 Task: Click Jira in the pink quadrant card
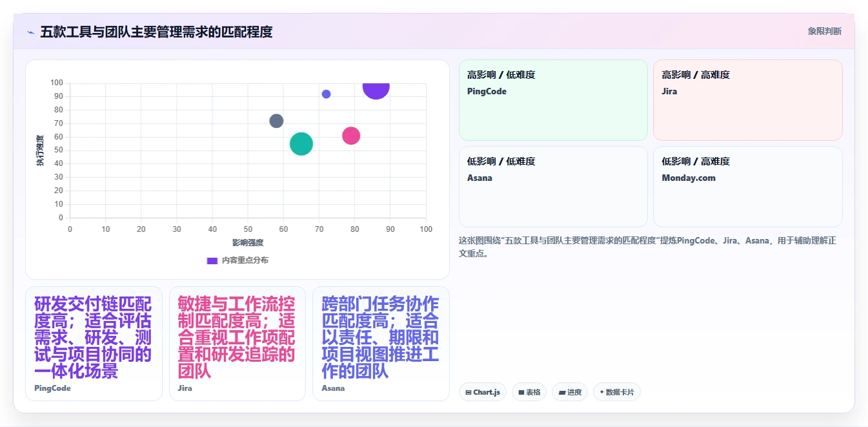(669, 92)
